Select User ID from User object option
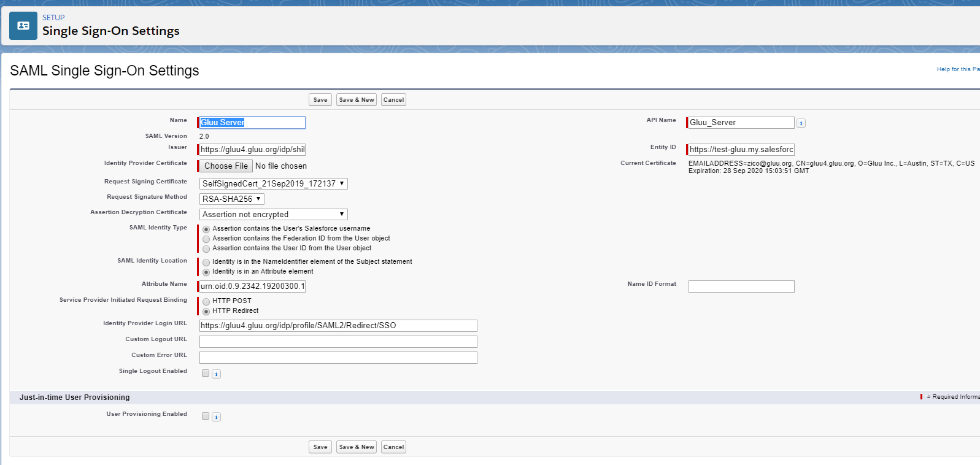Screen dimensions: 980x465 206,248
